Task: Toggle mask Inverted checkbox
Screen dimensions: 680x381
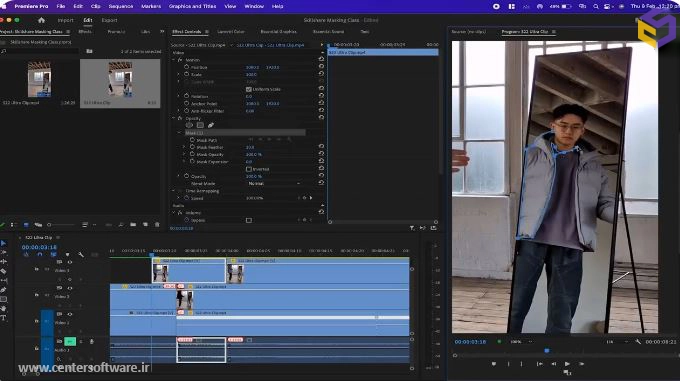Action: [248, 169]
